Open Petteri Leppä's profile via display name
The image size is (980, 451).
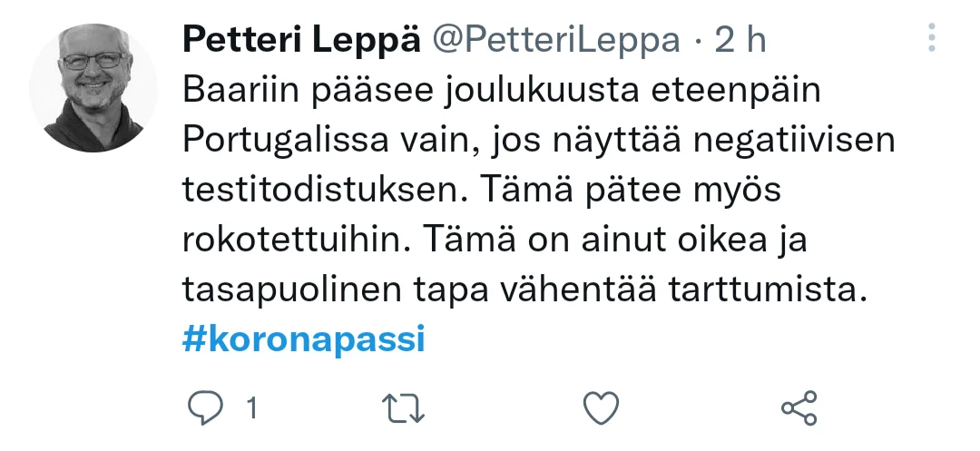click(301, 40)
